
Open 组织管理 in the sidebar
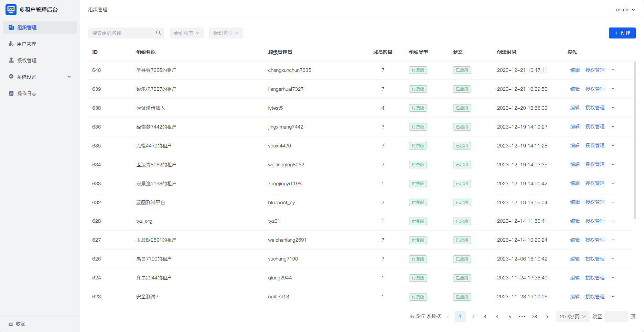(x=40, y=27)
